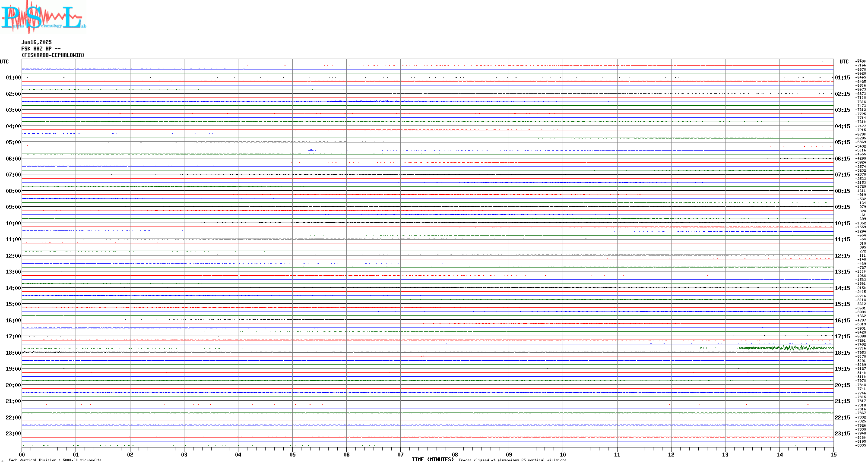This screenshot has width=868, height=466.
Task: Click the 09:15 end-of-row label
Action: pos(843,207)
